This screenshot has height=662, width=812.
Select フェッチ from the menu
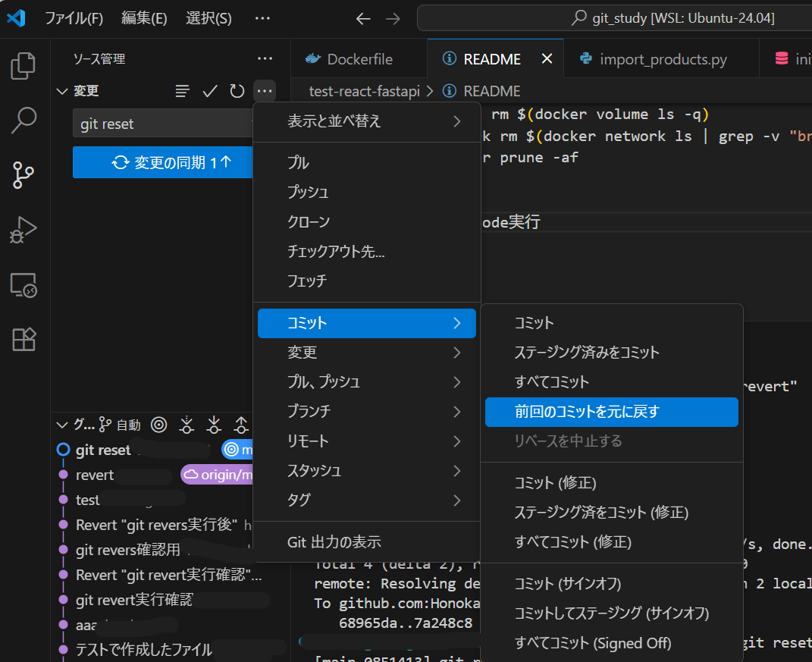[x=367, y=281]
